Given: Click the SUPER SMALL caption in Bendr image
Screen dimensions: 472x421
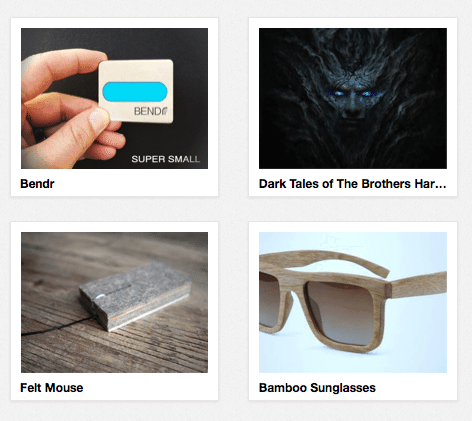Looking at the screenshot, I should 166,159.
